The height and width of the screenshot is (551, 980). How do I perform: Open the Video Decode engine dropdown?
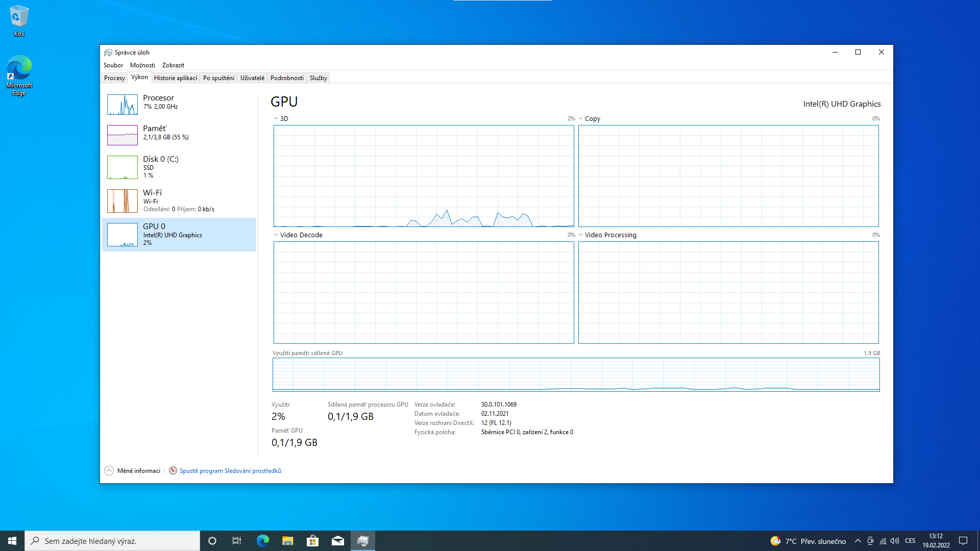pos(276,235)
